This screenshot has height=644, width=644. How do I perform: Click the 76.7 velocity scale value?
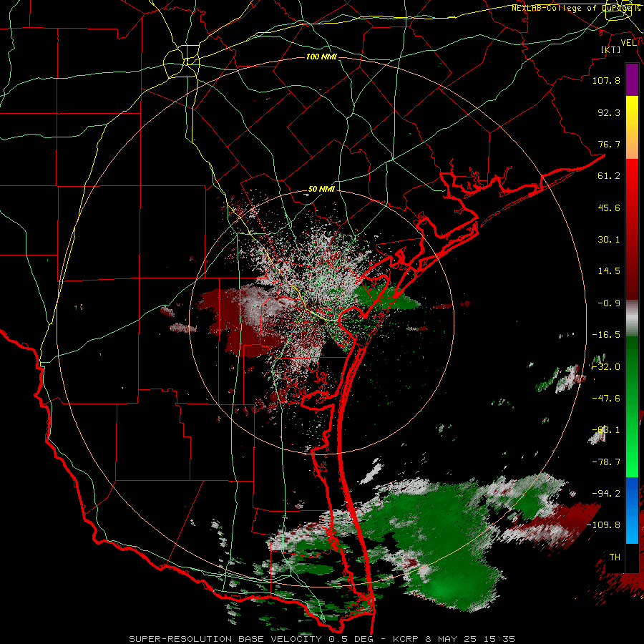click(x=609, y=144)
